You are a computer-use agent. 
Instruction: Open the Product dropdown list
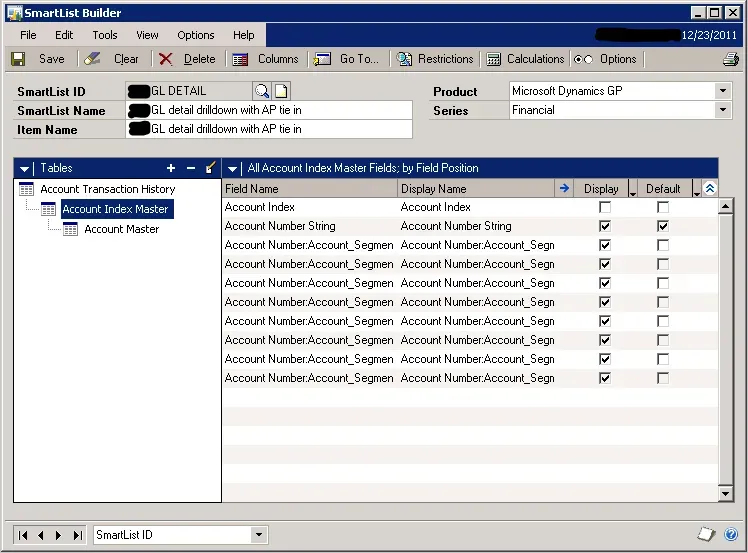click(723, 91)
